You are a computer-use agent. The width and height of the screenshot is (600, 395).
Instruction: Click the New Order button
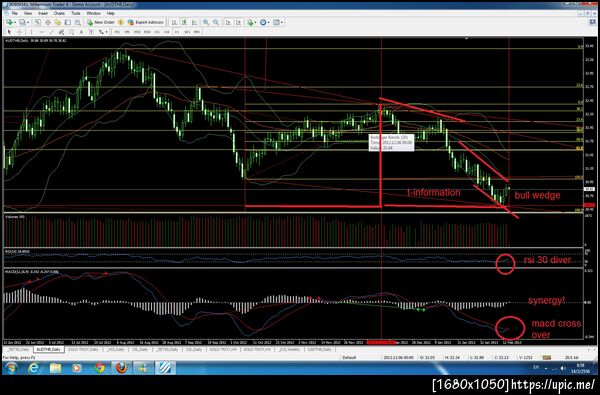tap(101, 22)
